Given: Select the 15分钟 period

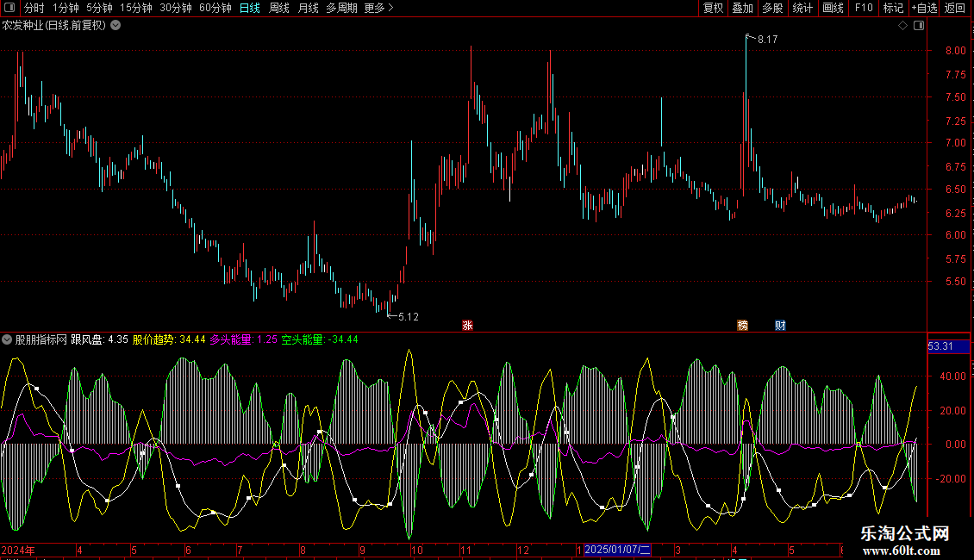Looking at the screenshot, I should coord(136,8).
